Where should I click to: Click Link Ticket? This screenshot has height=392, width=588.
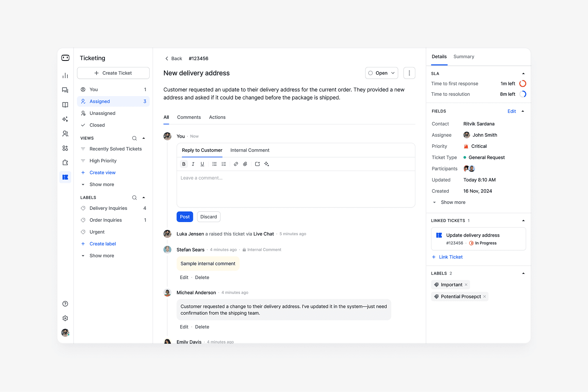[x=447, y=257]
